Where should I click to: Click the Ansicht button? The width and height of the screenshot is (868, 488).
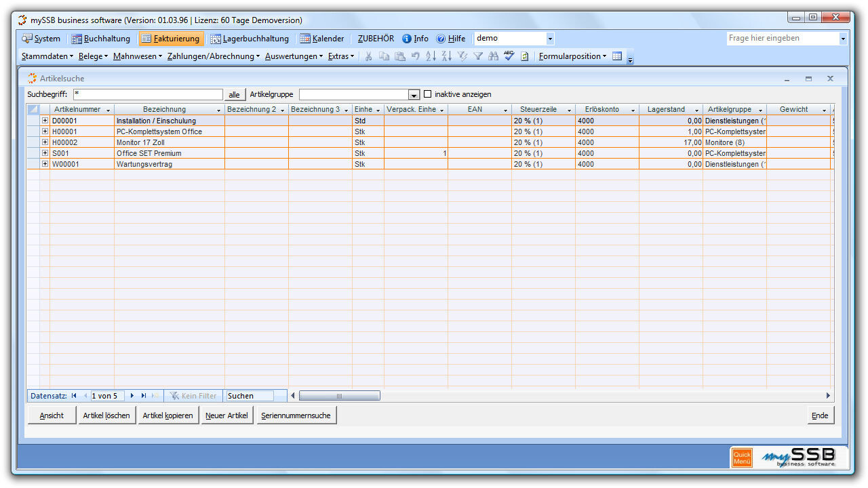(x=52, y=415)
